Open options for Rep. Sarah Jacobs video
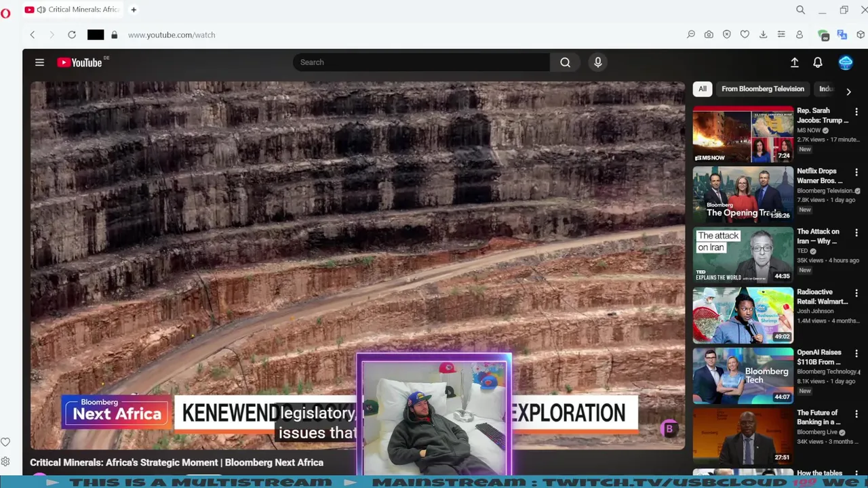This screenshot has height=488, width=868. tap(856, 112)
